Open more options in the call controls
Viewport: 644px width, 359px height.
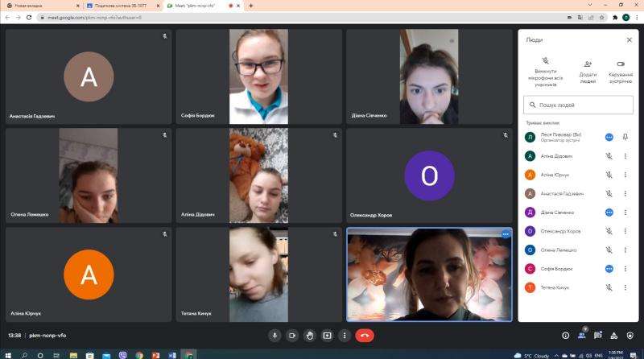click(345, 335)
